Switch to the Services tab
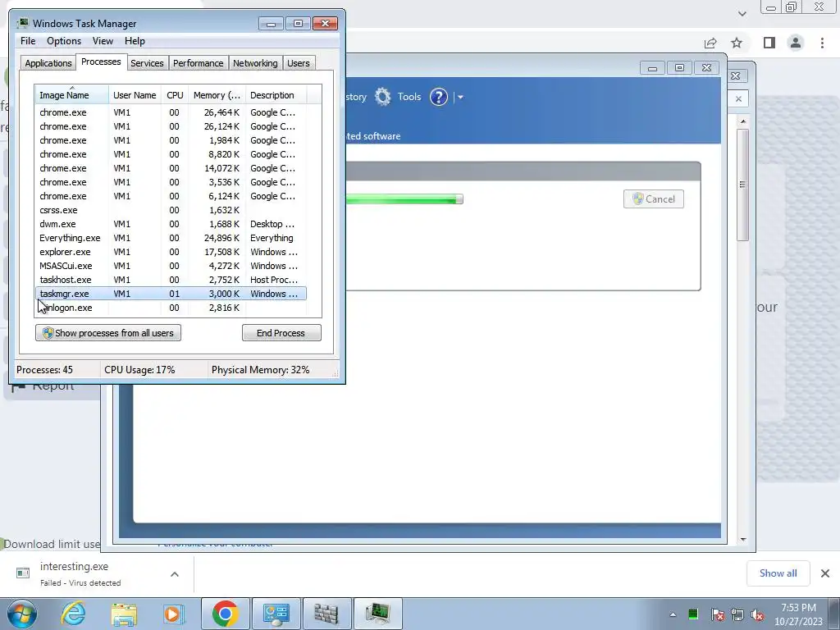The width and height of the screenshot is (840, 630). [147, 63]
